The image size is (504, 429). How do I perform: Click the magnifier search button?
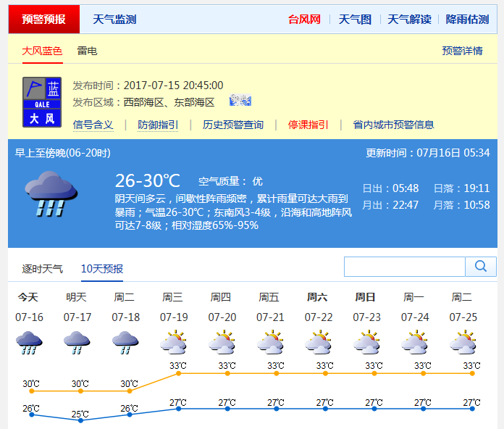[480, 267]
